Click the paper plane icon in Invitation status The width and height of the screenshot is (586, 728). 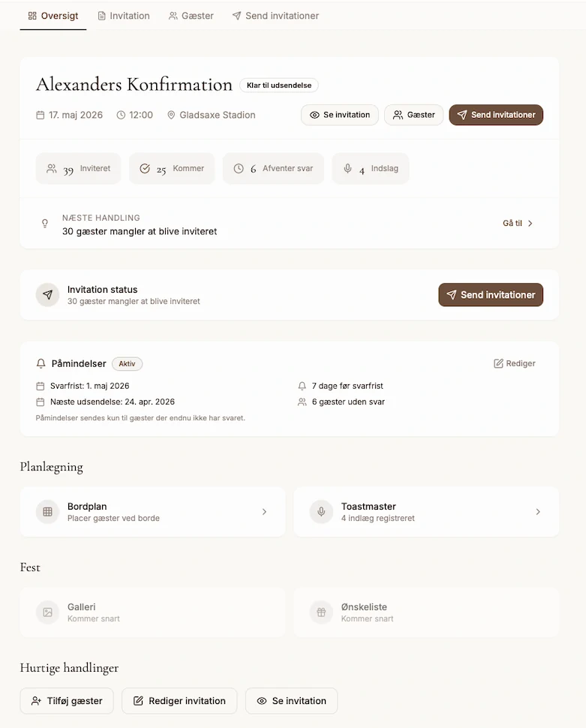(47, 294)
